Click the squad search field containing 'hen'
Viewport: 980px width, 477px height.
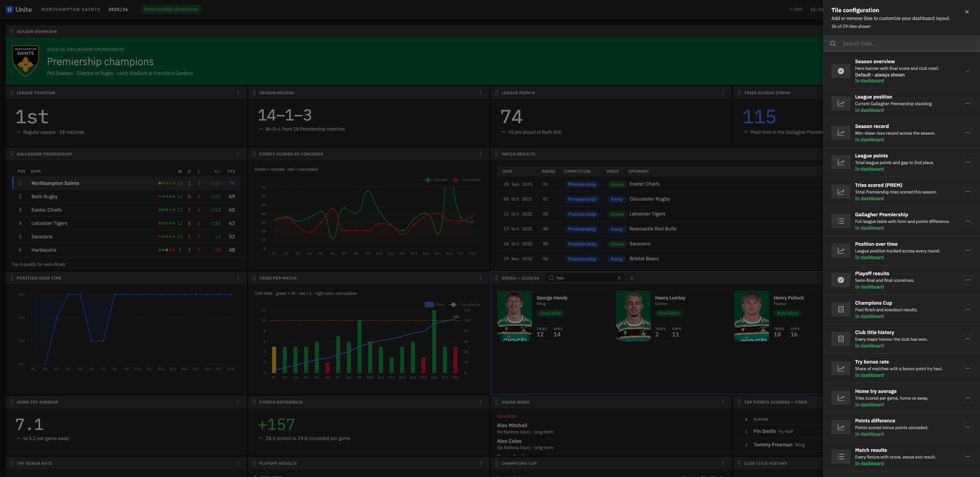tap(584, 278)
